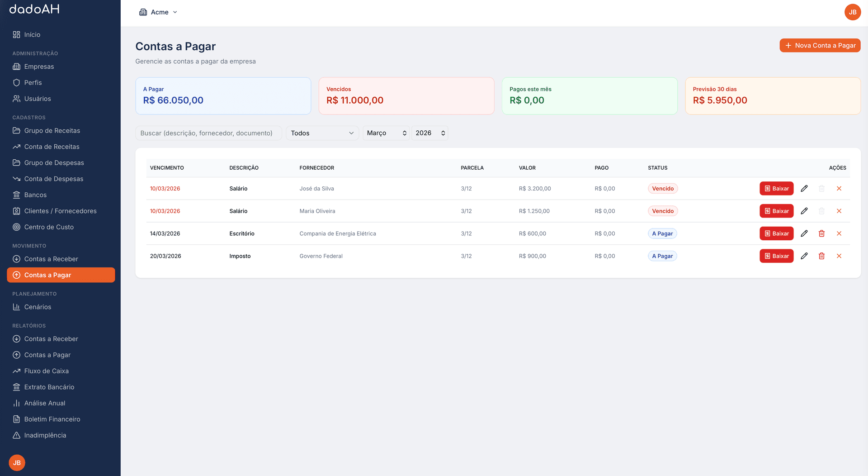Edit the Maria Oliveira salary entry
Image resolution: width=868 pixels, height=476 pixels.
tap(804, 211)
